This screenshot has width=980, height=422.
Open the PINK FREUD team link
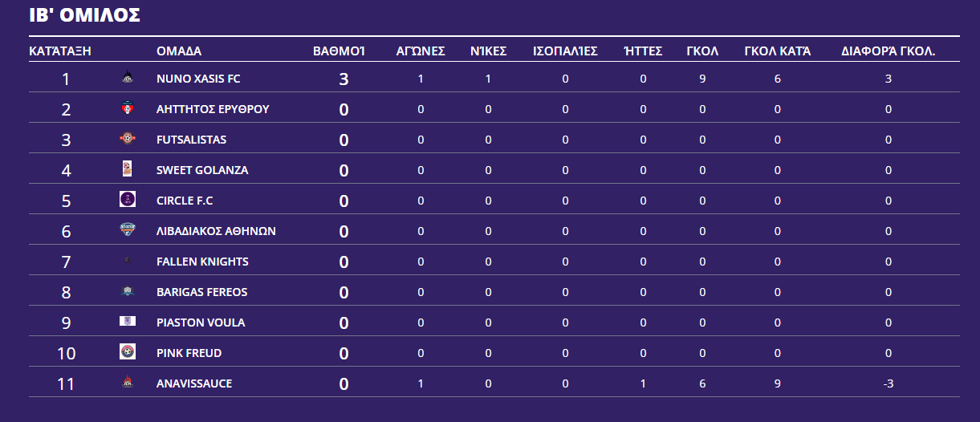189,353
